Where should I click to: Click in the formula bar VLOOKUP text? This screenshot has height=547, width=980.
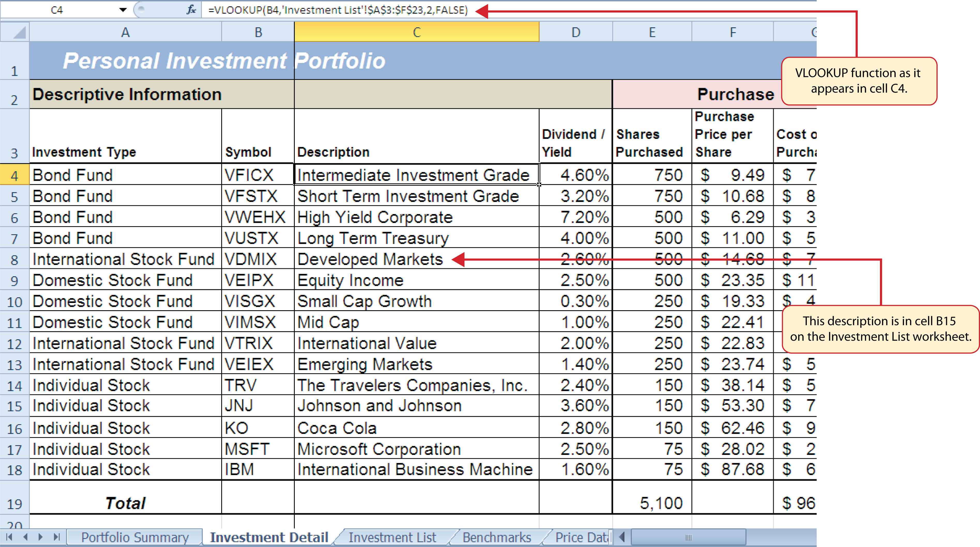tap(338, 10)
